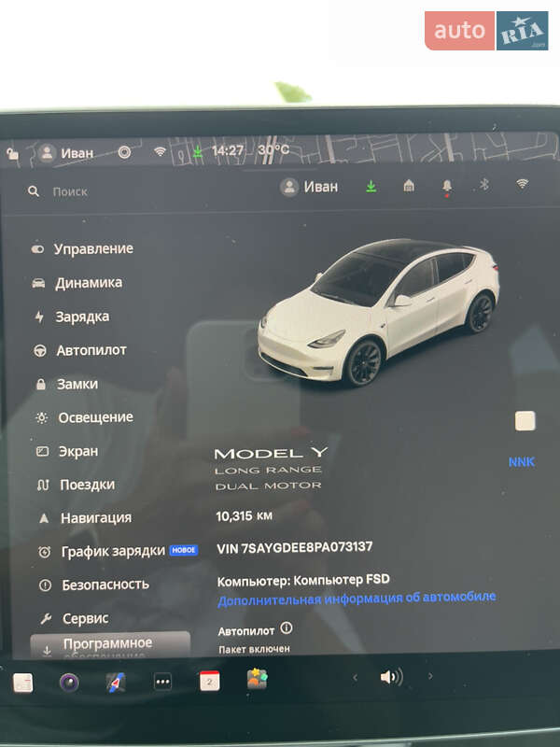Tap the Sentry mode circle icon
This screenshot has width=560, height=747.
[x=124, y=152]
